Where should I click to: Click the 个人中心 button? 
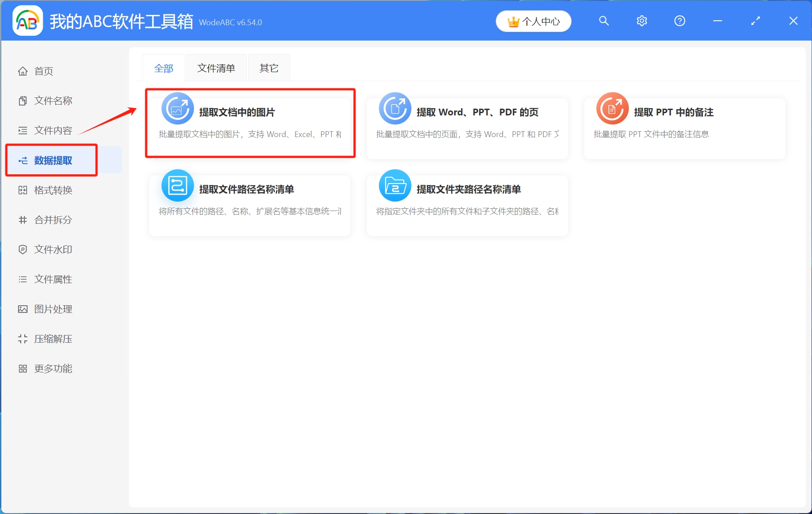[533, 21]
